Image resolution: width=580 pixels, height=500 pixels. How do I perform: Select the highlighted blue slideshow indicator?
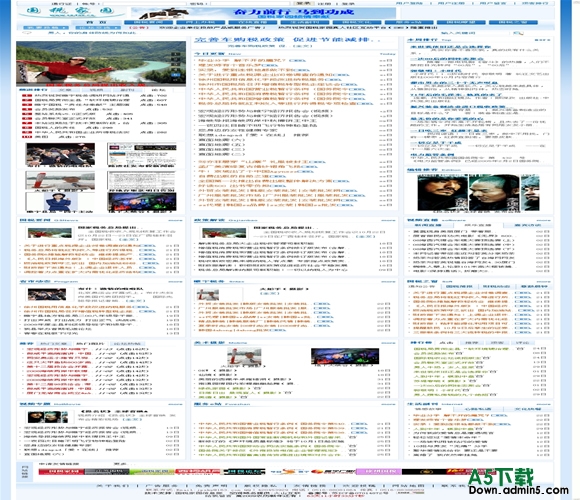(x=176, y=75)
